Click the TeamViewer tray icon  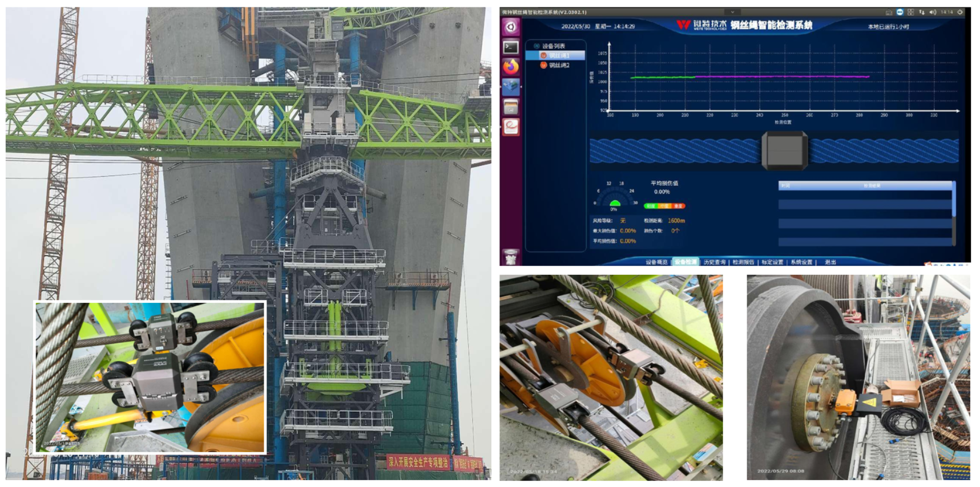pos(900,12)
